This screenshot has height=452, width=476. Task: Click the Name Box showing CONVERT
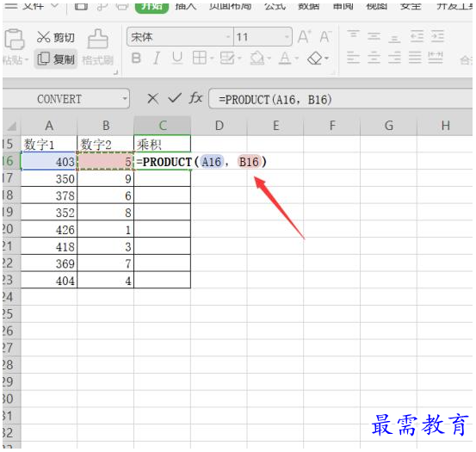coord(59,99)
